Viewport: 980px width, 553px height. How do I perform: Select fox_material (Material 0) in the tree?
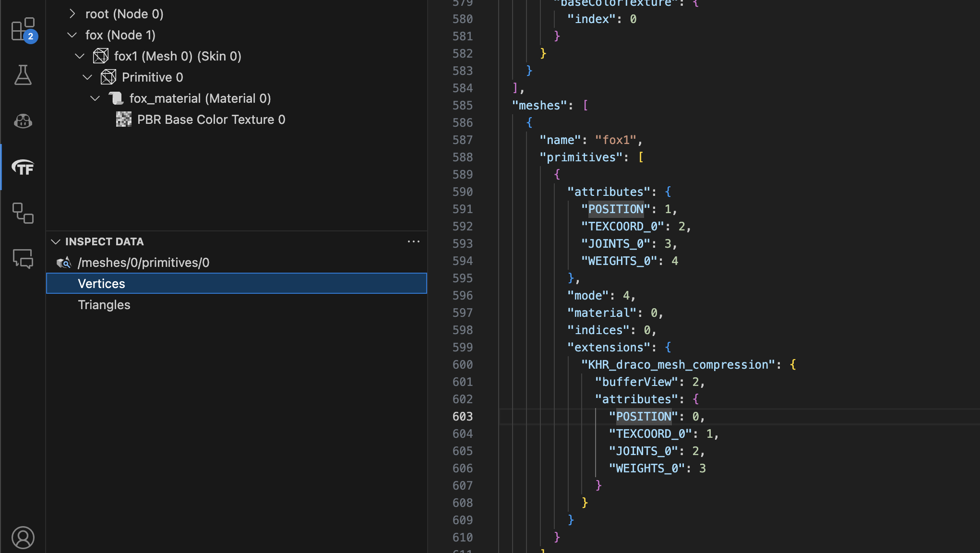200,98
